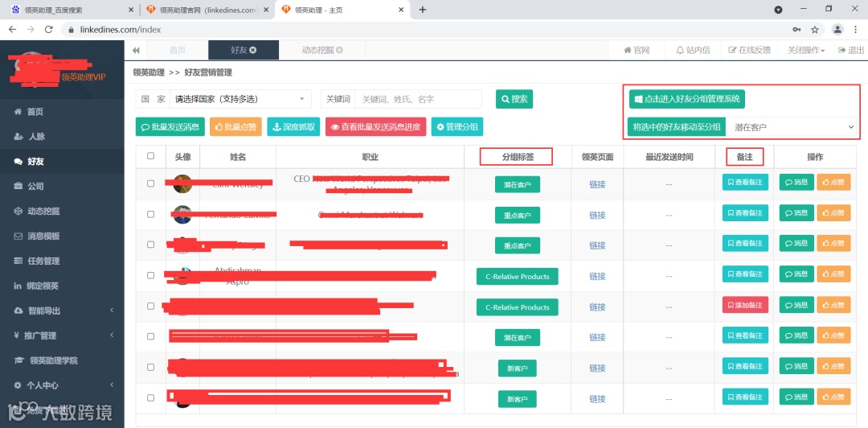
Task: Check the third row checkbox
Action: coord(150,245)
